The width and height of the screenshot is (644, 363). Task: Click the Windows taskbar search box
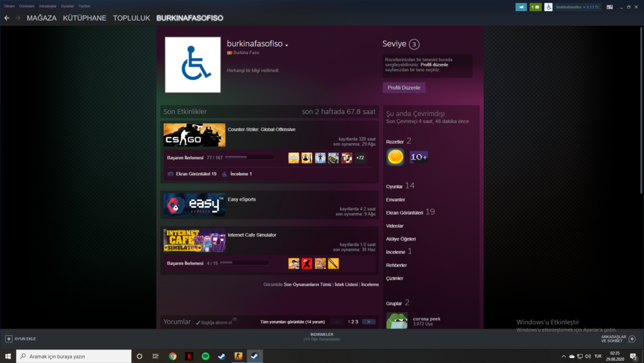click(74, 357)
